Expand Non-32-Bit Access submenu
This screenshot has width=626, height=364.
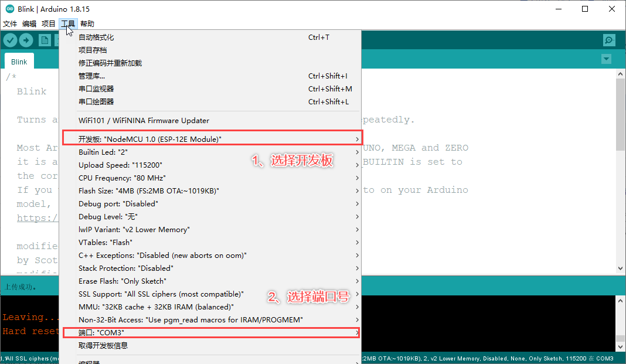pyautogui.click(x=210, y=319)
